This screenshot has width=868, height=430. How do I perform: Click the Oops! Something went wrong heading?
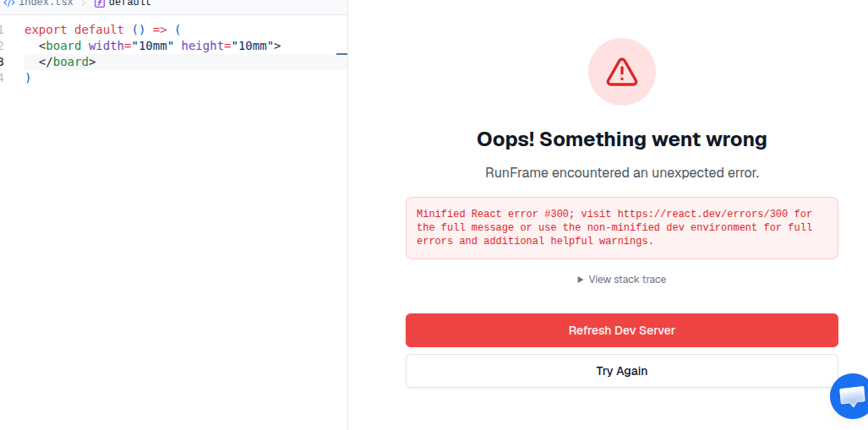622,139
